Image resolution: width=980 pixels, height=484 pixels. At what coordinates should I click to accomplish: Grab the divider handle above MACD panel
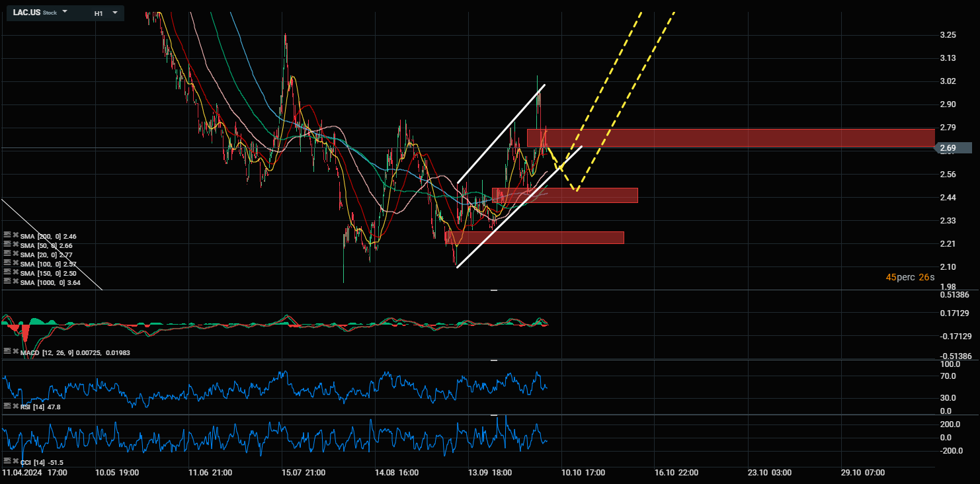(493, 290)
